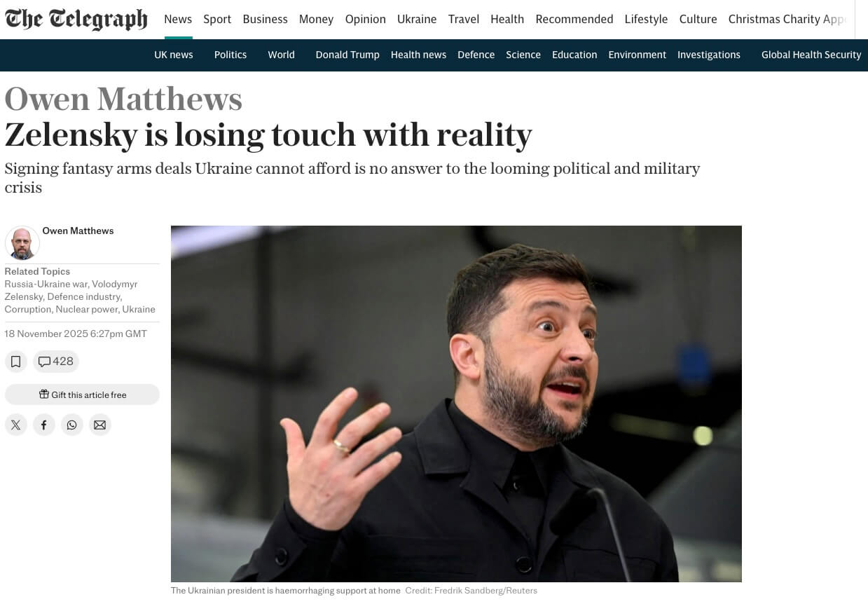Screen dimensions: 868x604
Task: Share the article by email icon
Action: tap(100, 425)
